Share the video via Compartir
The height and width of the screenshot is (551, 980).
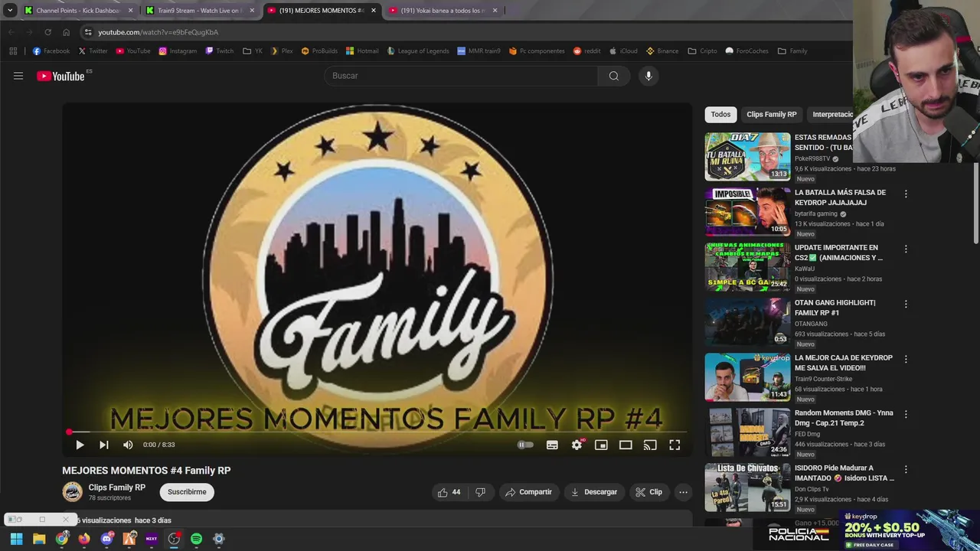point(528,492)
